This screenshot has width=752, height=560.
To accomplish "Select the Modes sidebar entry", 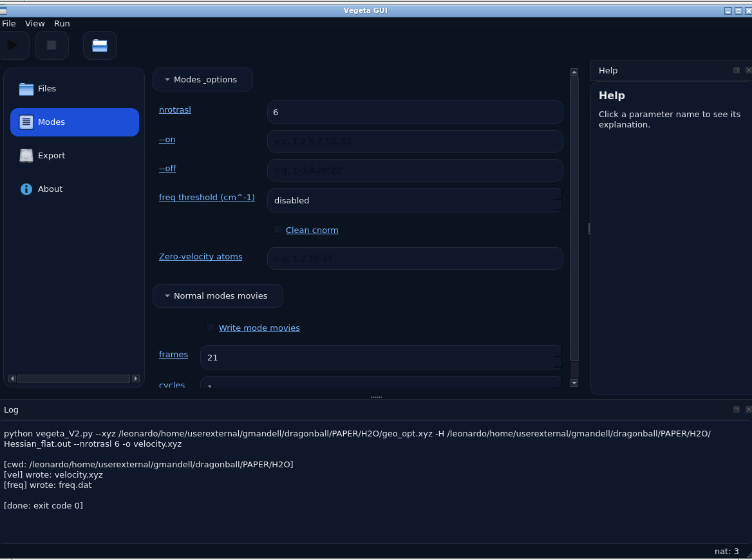I will [74, 122].
